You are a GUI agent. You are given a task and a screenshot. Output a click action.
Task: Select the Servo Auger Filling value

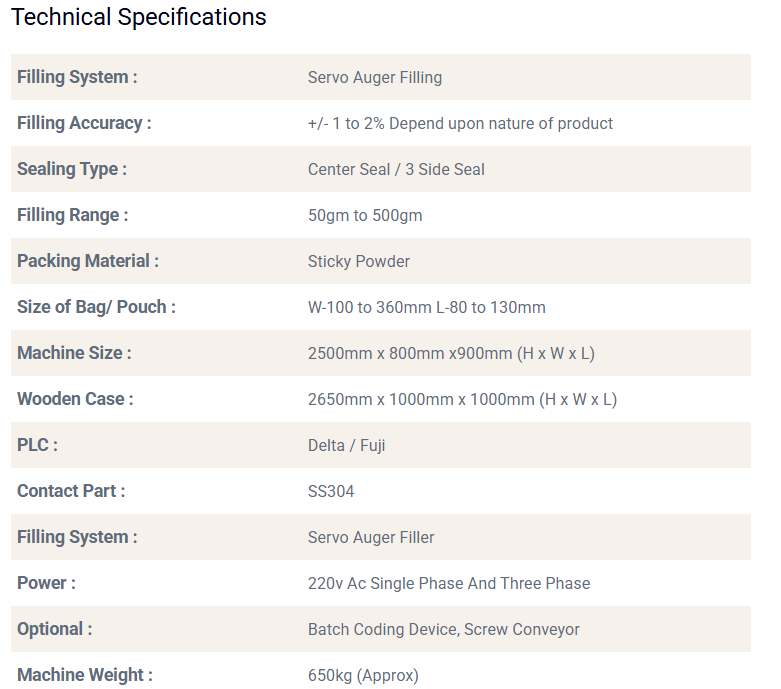click(374, 77)
